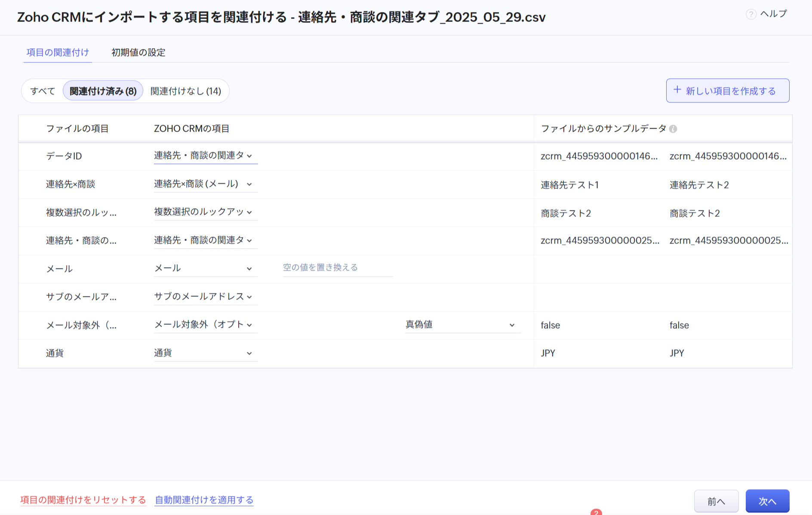Viewport: 812px width, 515px height.
Task: Select 関連付け済み (8) filter
Action: pyautogui.click(x=103, y=91)
